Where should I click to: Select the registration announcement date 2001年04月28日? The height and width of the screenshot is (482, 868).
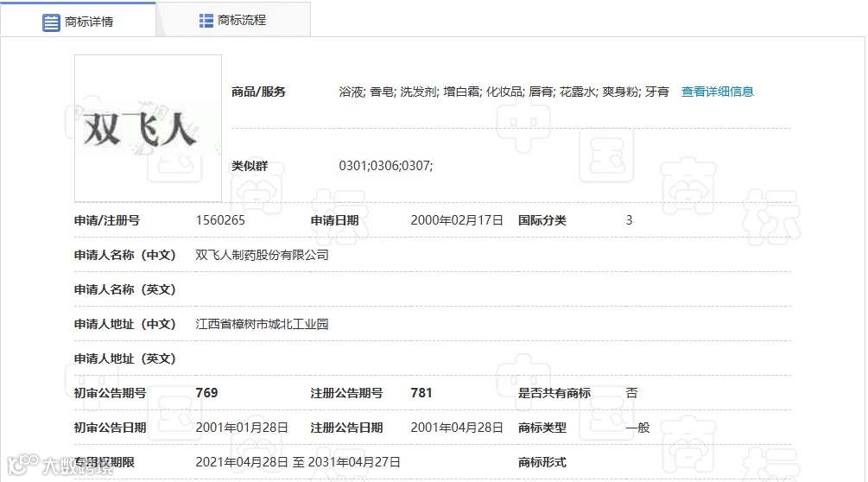pos(457,428)
